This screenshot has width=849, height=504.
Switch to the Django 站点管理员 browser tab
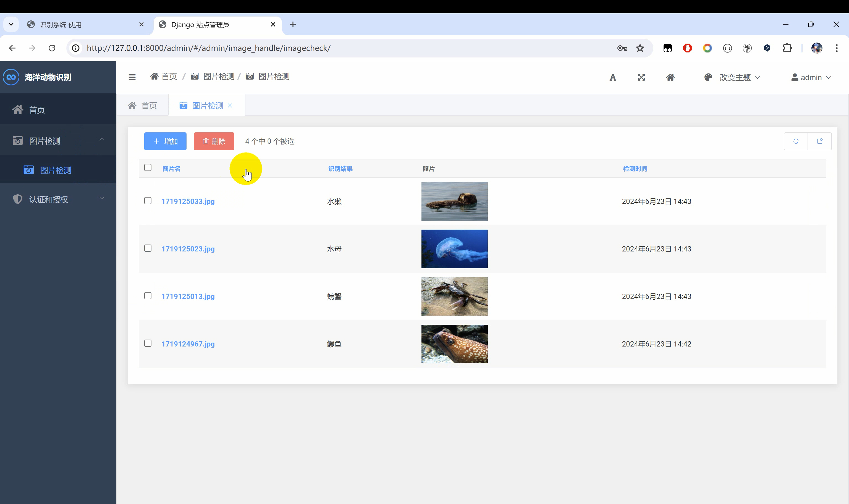click(200, 24)
